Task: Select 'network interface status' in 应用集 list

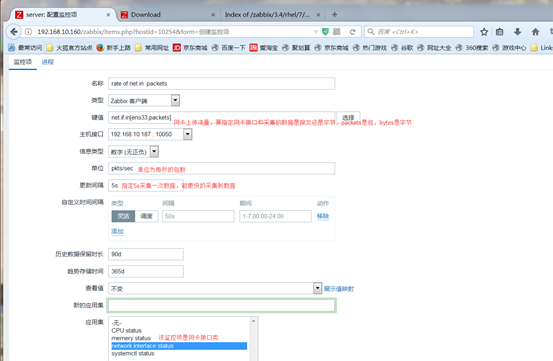Action: click(x=179, y=346)
